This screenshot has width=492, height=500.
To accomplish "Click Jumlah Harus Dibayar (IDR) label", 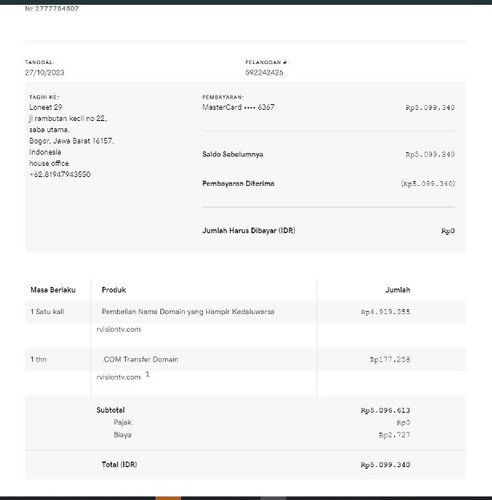I will [x=249, y=230].
